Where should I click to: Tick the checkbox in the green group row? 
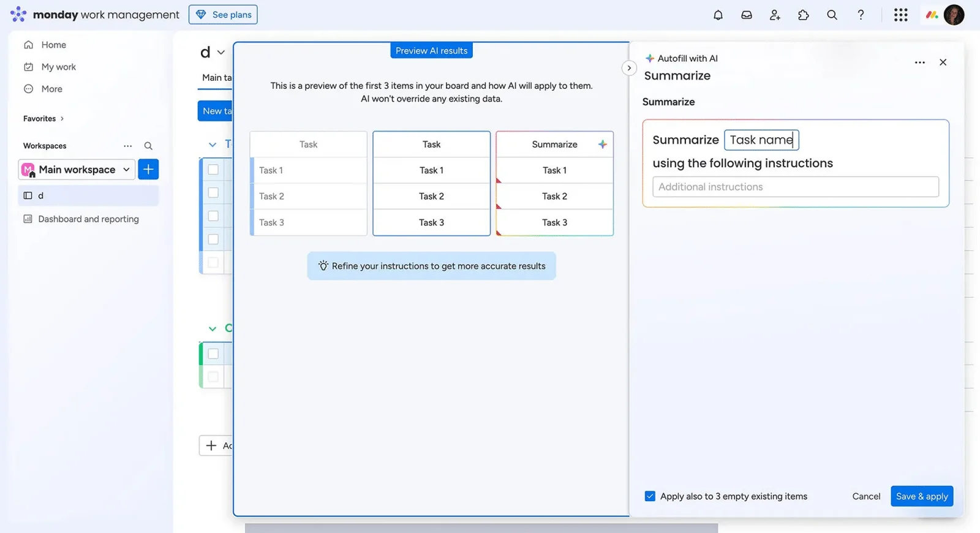coord(213,353)
